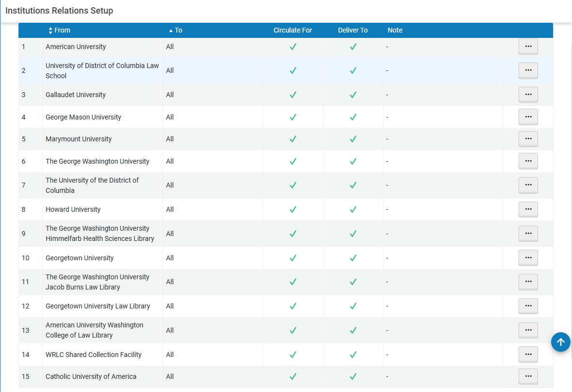Open actions menu for University of District of Columbia Law School

coord(528,70)
